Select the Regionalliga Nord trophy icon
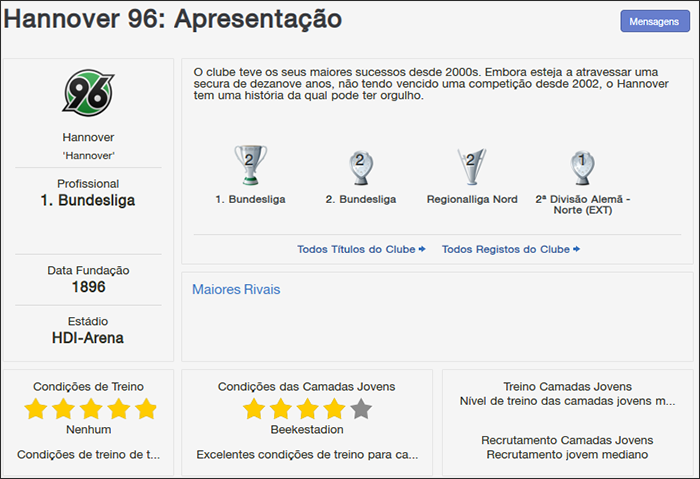The image size is (700, 479). click(x=471, y=163)
